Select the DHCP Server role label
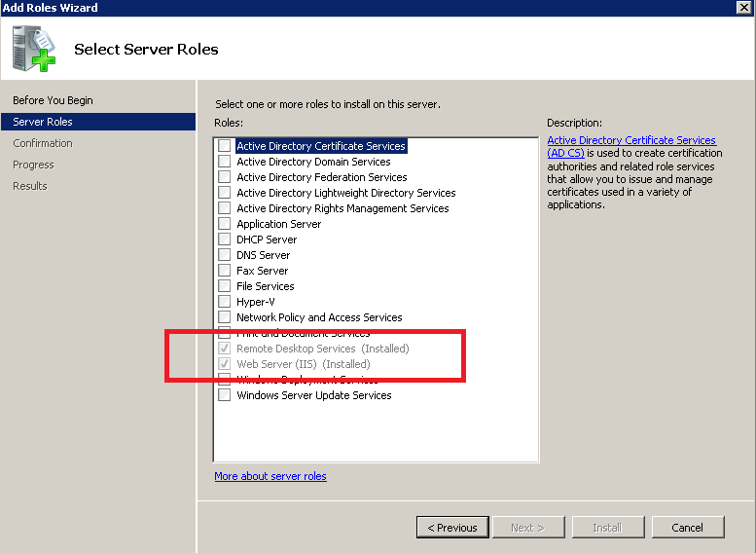This screenshot has height=553, width=756. point(267,240)
